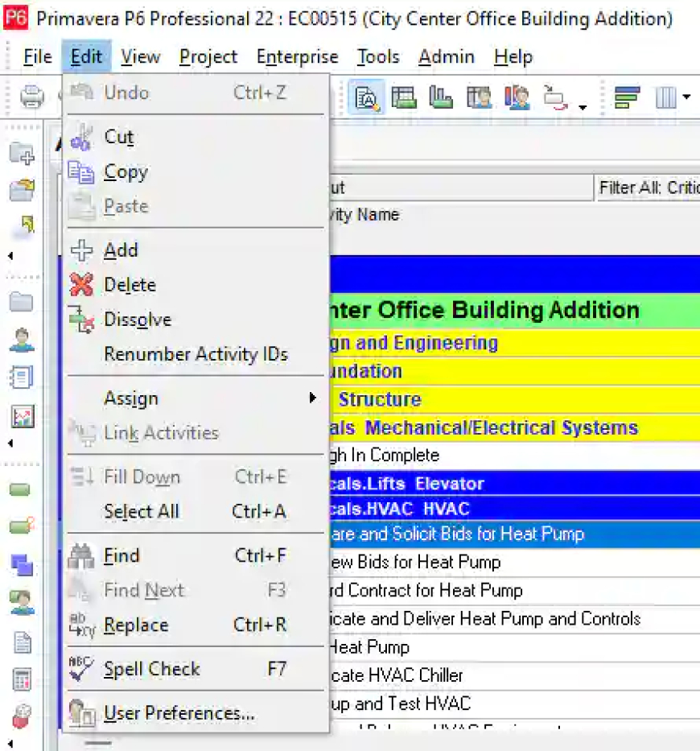Image resolution: width=700 pixels, height=751 pixels.
Task: Choose Find from the Edit menu
Action: click(196, 555)
